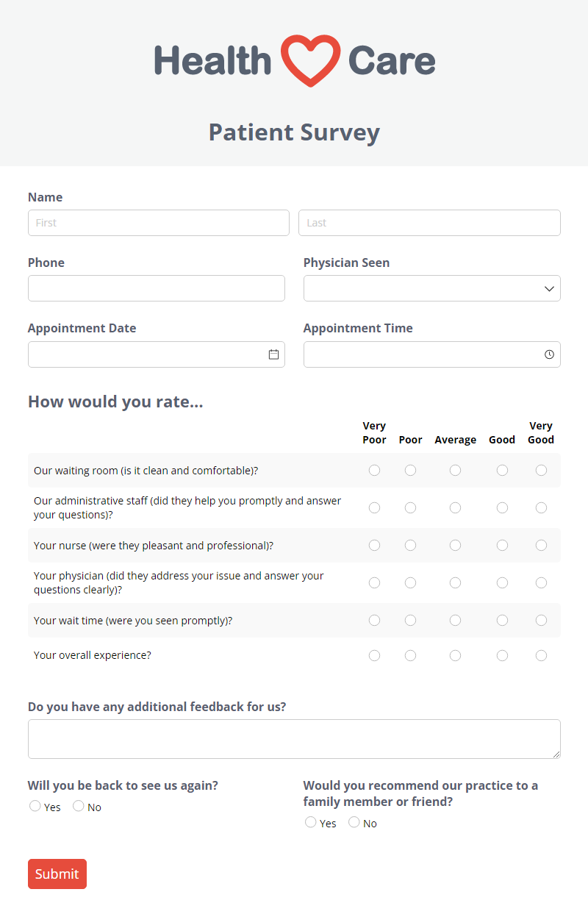Open the Physician Seen dropdown
Viewport: 588px width, 917px height.
click(x=431, y=288)
